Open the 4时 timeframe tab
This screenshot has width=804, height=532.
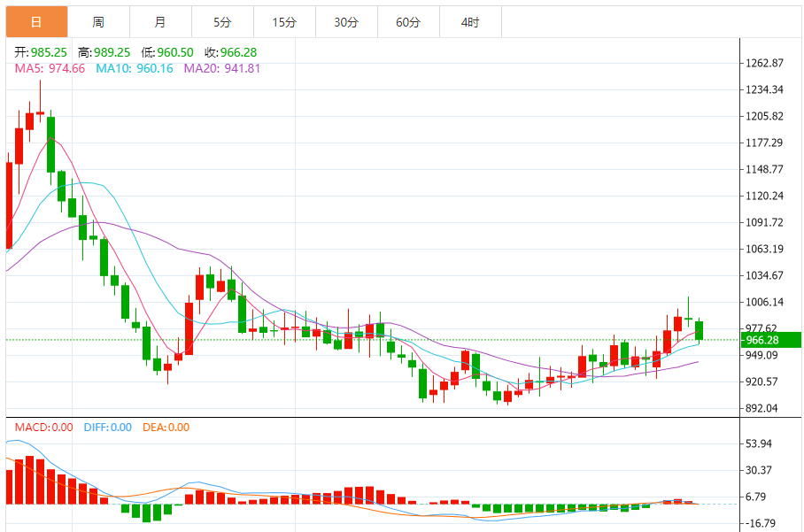471,22
